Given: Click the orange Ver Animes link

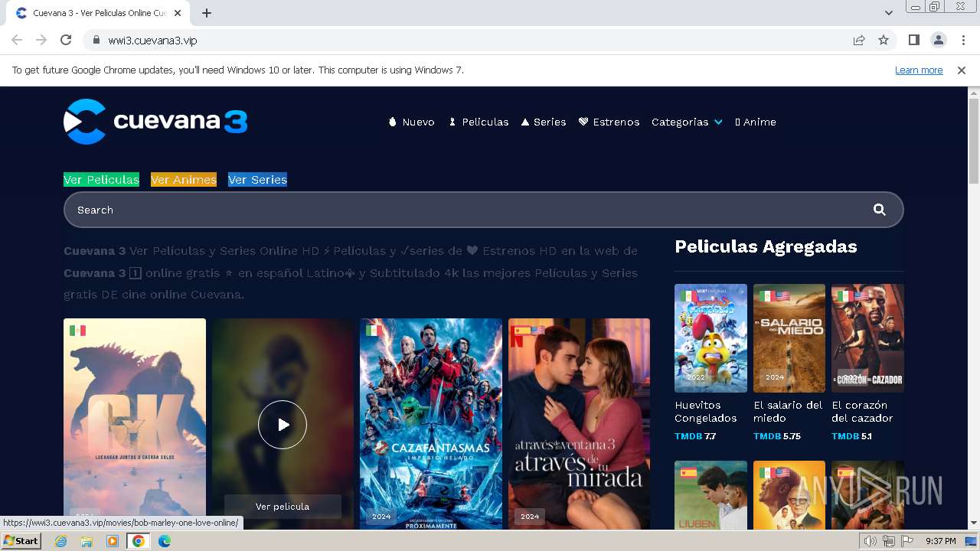Looking at the screenshot, I should [184, 180].
